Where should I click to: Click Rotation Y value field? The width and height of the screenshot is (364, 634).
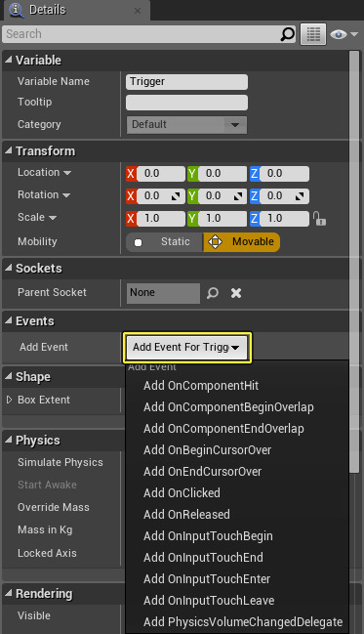(222, 196)
